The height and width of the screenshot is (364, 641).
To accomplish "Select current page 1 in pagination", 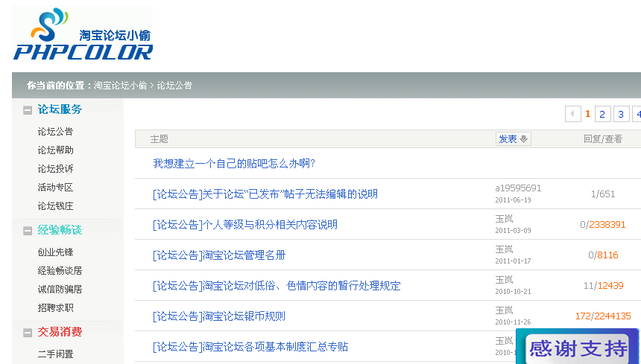I will point(588,114).
